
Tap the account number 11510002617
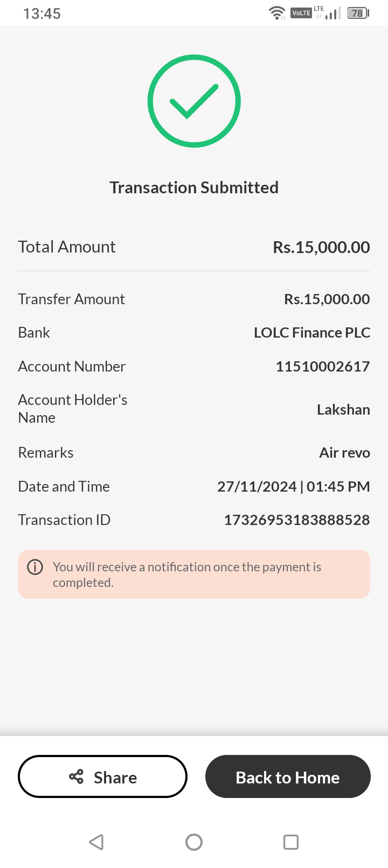click(323, 366)
